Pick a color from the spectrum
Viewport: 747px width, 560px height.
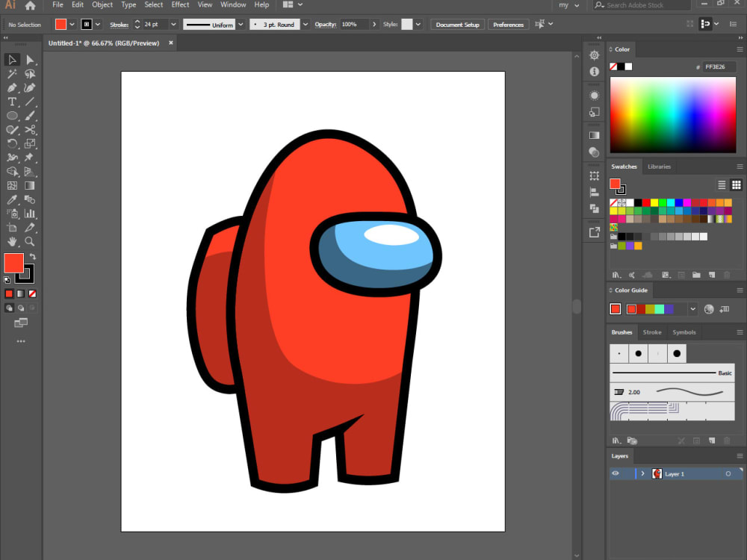coord(673,115)
